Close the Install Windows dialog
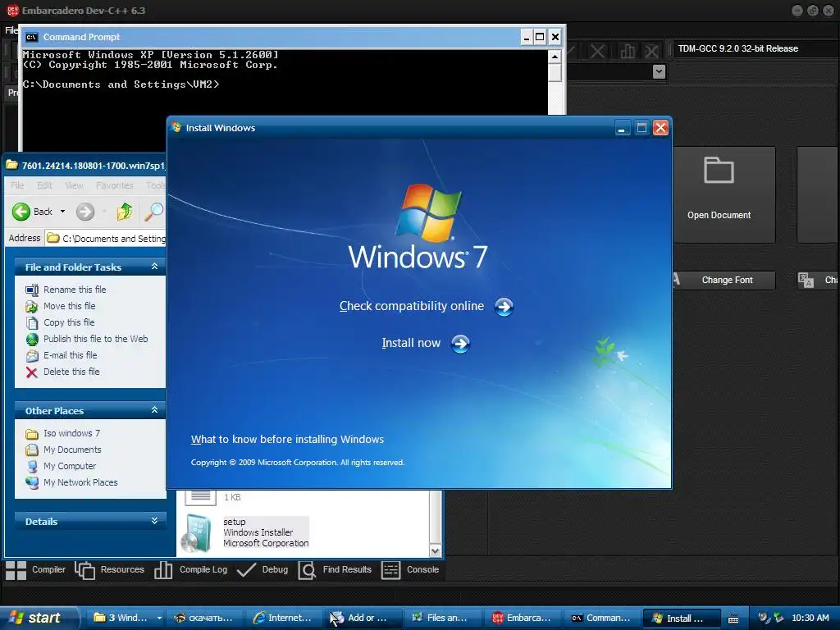840x630 pixels. [661, 128]
